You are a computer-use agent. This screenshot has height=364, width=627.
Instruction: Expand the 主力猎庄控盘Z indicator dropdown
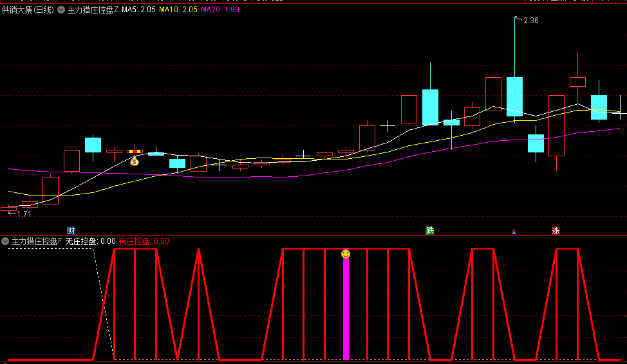point(61,10)
